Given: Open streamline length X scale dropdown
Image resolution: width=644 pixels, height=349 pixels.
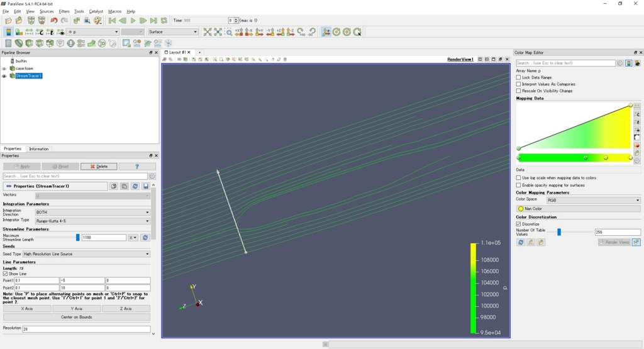Looking at the screenshot, I should click(x=133, y=238).
